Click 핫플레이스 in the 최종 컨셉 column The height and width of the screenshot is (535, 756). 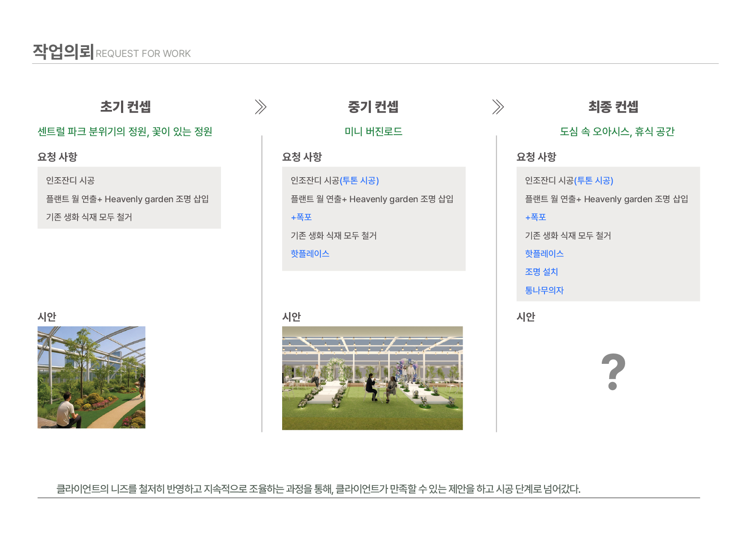(544, 254)
